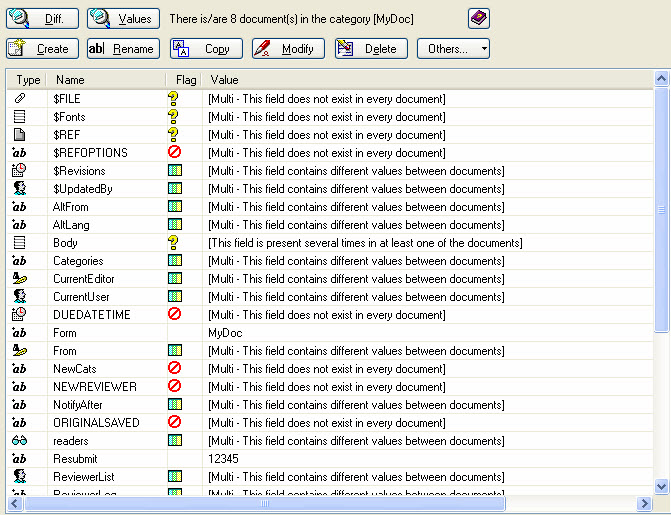
Task: Sort by the Name column header
Action: pos(105,79)
